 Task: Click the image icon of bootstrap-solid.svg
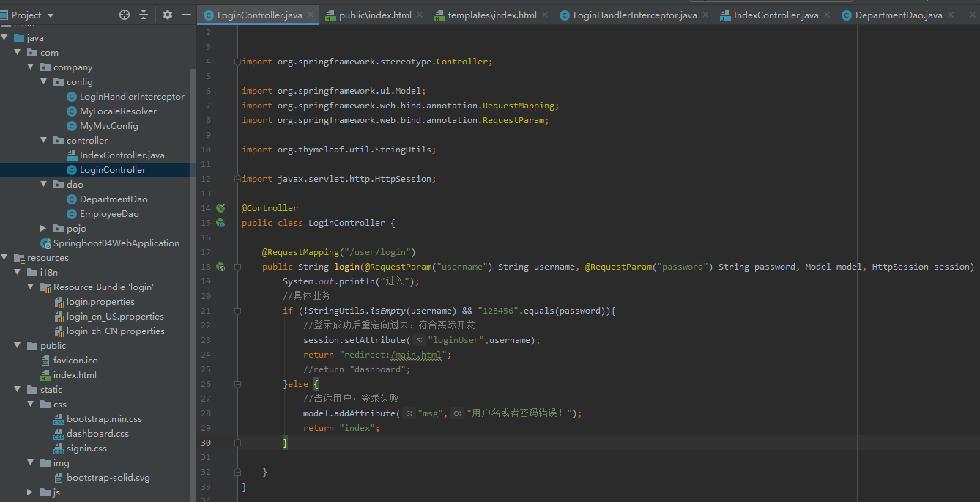(59, 478)
